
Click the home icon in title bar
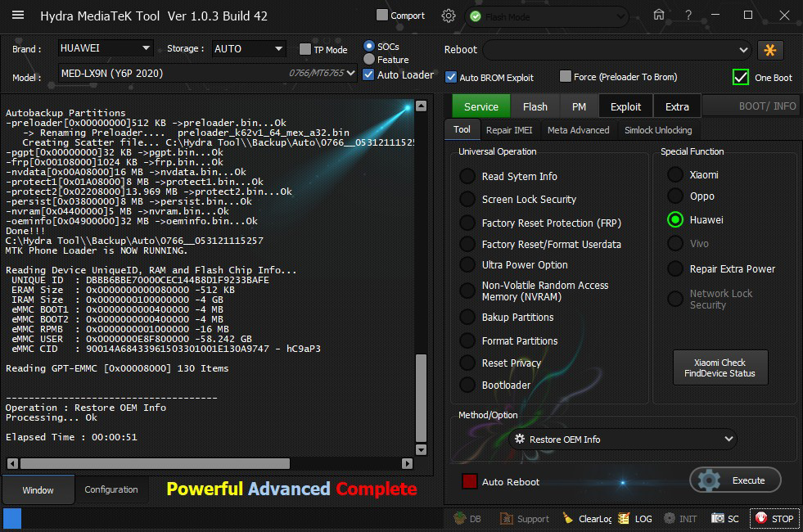click(659, 15)
